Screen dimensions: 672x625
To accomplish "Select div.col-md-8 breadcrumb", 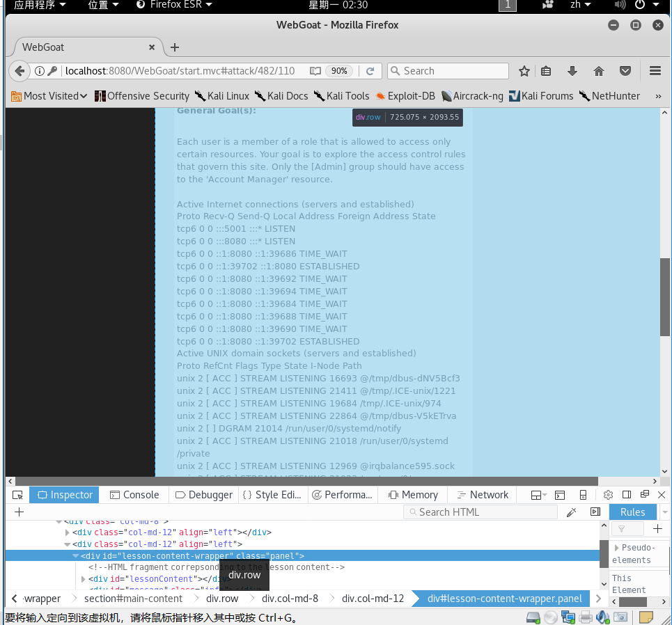I will (x=290, y=599).
